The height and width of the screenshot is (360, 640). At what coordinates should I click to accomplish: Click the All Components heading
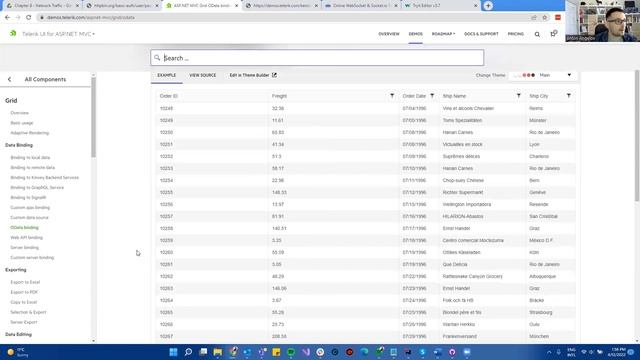[45, 79]
